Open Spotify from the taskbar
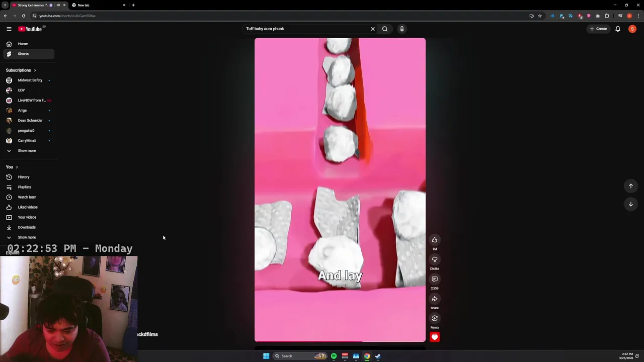Image resolution: width=644 pixels, height=362 pixels. (334, 356)
